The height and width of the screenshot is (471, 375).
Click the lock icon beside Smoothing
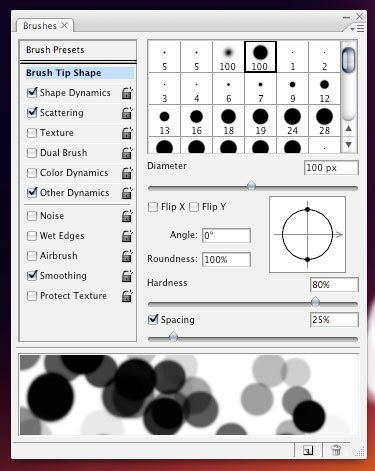point(127,276)
